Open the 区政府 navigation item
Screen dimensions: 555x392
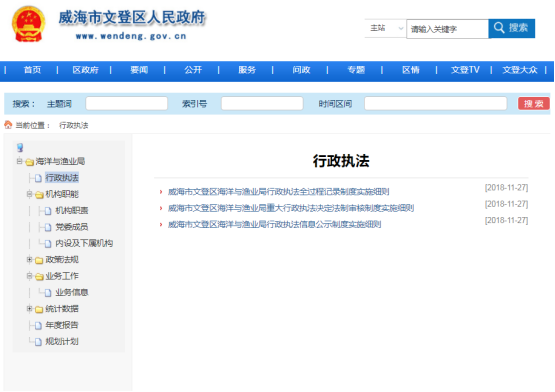pyautogui.click(x=85, y=70)
